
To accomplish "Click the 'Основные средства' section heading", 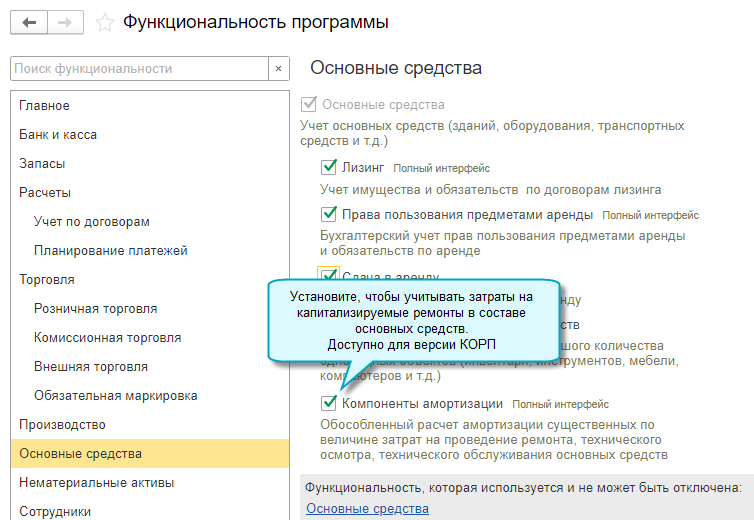I will point(396,68).
